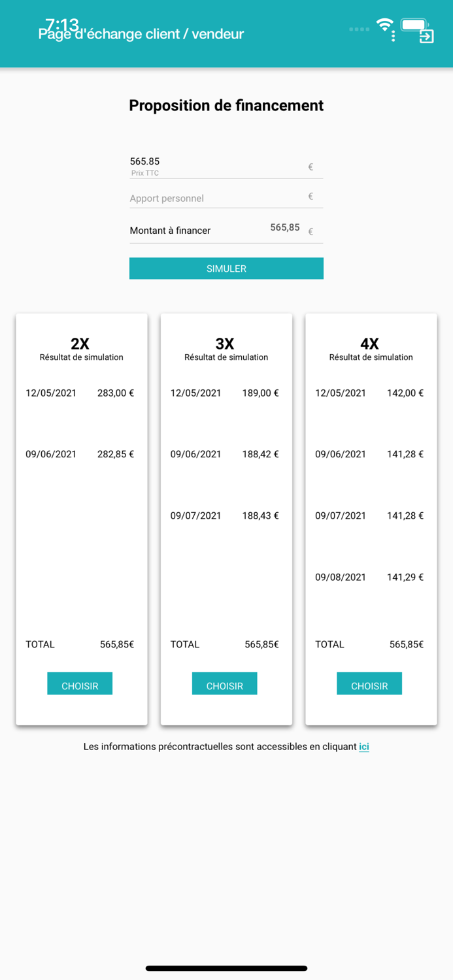Click the signal strength dots indicator
Screen dimensions: 453x980
[x=359, y=29]
